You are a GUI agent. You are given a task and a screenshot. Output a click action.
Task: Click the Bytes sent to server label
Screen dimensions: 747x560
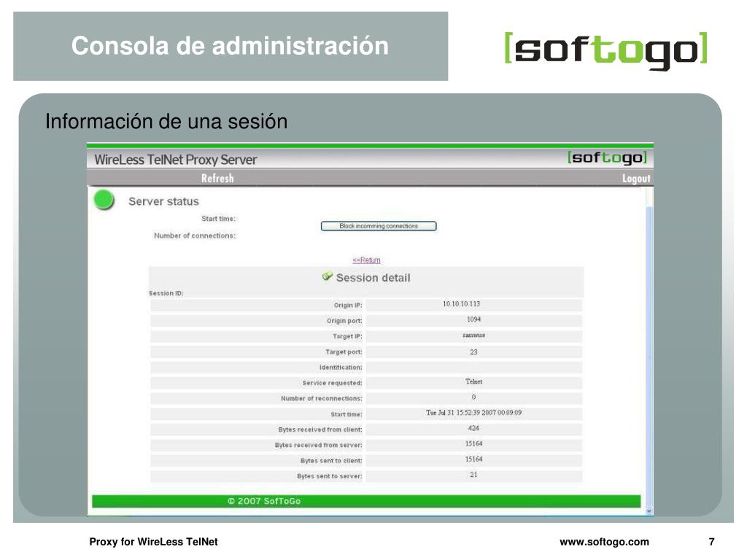(330, 476)
